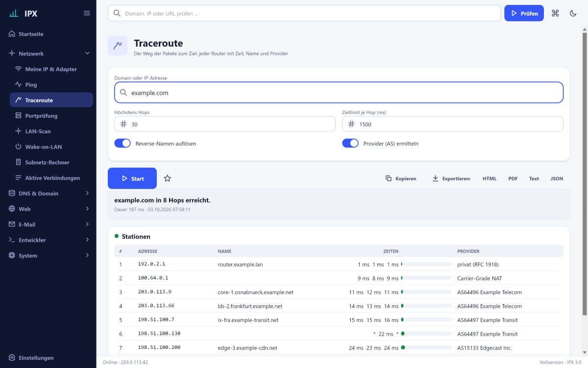This screenshot has width=588, height=368.
Task: Click the Zeitlimit je Hop field
Action: 453,124
